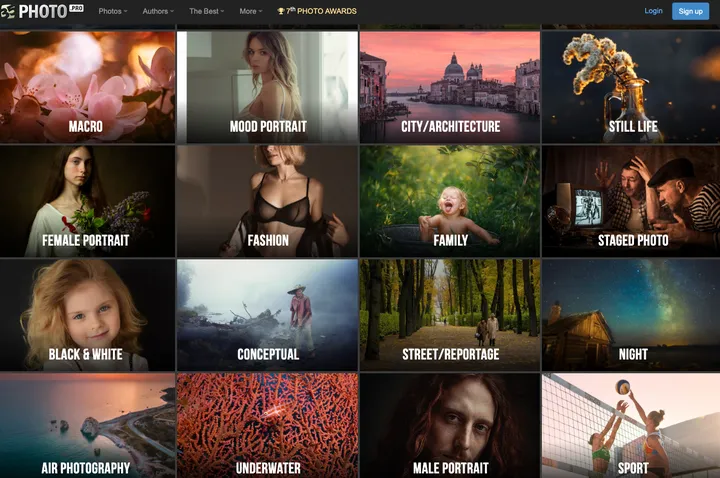Image resolution: width=720 pixels, height=478 pixels.
Task: Open the Still Life category tile
Action: coord(631,87)
